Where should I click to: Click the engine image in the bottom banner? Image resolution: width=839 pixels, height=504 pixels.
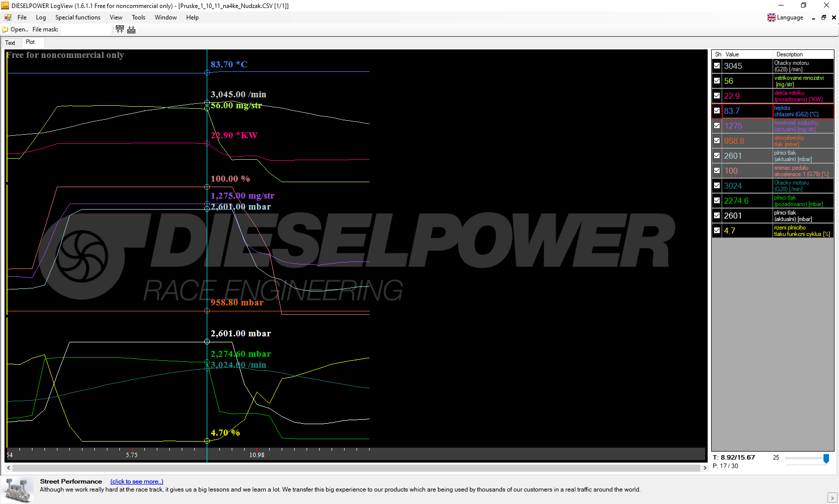pyautogui.click(x=18, y=490)
